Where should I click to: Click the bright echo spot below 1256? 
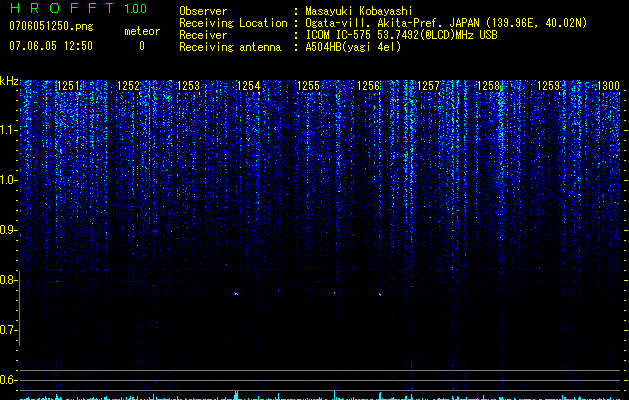pos(380,294)
